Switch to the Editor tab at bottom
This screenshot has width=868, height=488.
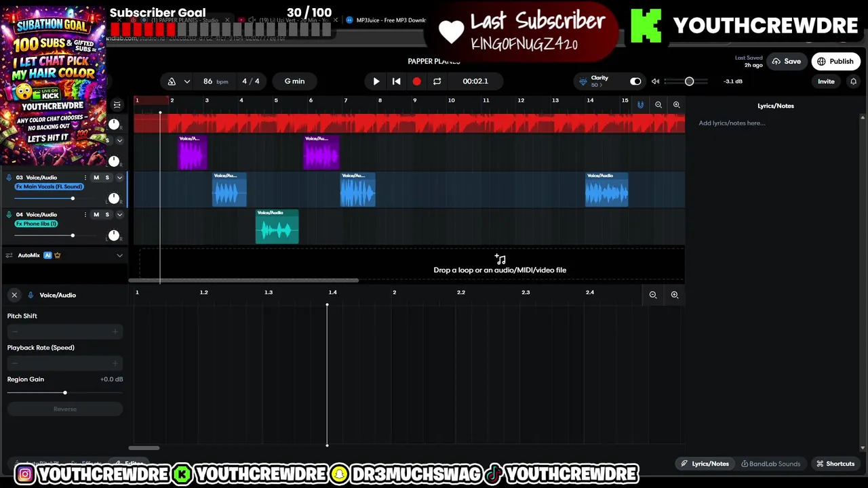pos(130,464)
